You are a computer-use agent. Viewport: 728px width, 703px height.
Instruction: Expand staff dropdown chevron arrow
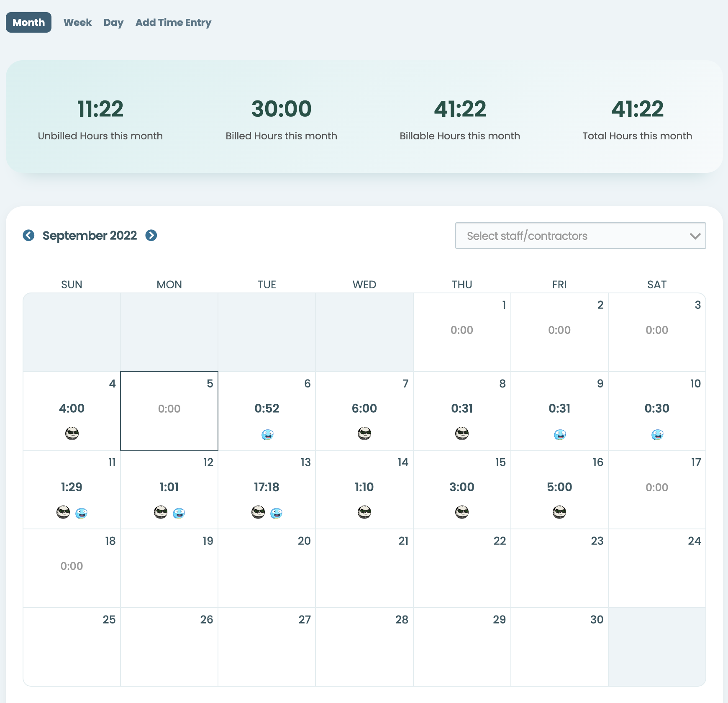[695, 236]
